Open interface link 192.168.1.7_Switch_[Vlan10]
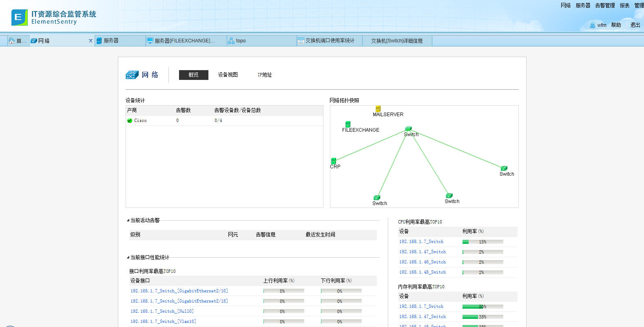 coord(163,322)
